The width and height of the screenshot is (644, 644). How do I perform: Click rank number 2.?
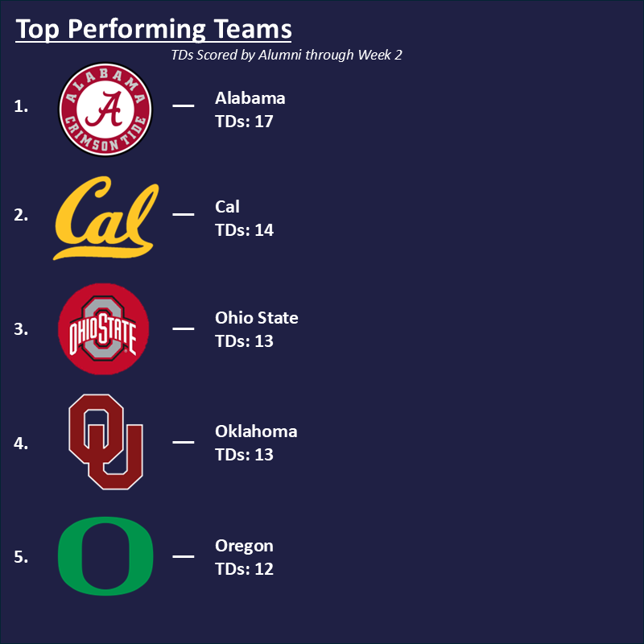click(x=21, y=215)
